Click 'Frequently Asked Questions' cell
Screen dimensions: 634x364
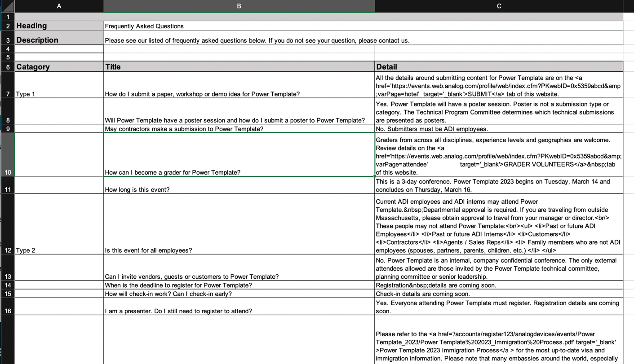coord(363,26)
